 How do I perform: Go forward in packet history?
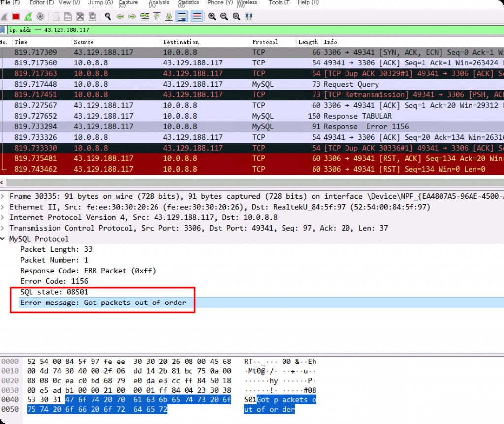pyautogui.click(x=132, y=16)
